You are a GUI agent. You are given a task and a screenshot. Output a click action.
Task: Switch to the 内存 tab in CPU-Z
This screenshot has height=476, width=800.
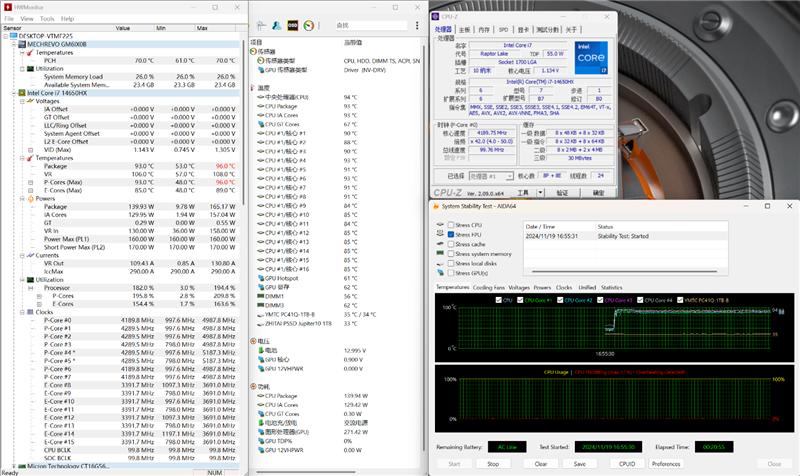[x=484, y=30]
